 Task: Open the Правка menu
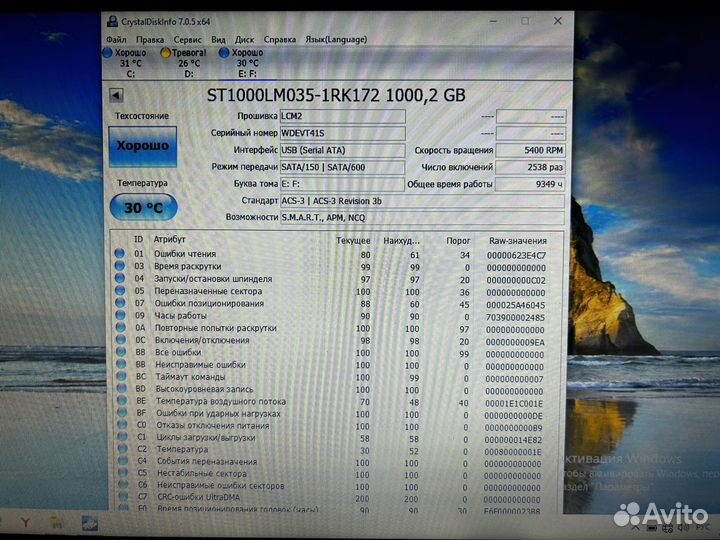pos(150,40)
